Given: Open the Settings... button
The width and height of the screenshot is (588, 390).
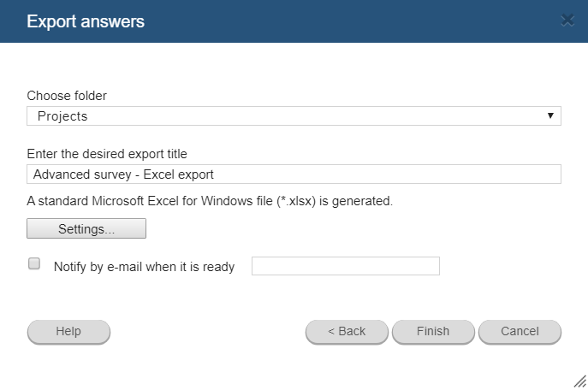Looking at the screenshot, I should coord(86,228).
